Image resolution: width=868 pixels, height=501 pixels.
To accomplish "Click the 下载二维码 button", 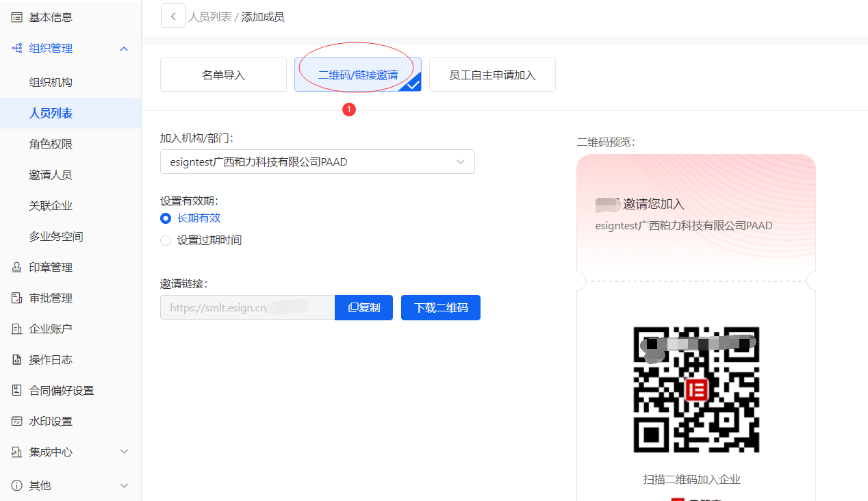I will coord(441,307).
